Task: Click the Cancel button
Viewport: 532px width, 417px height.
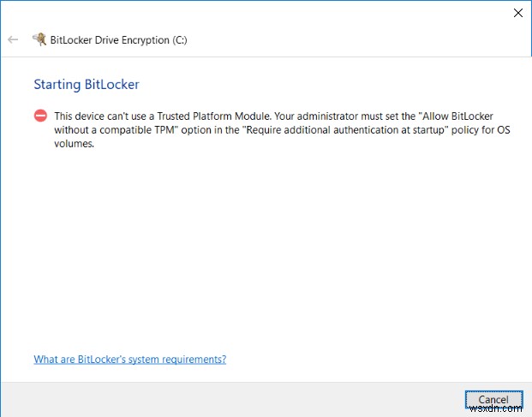Action: [493, 400]
